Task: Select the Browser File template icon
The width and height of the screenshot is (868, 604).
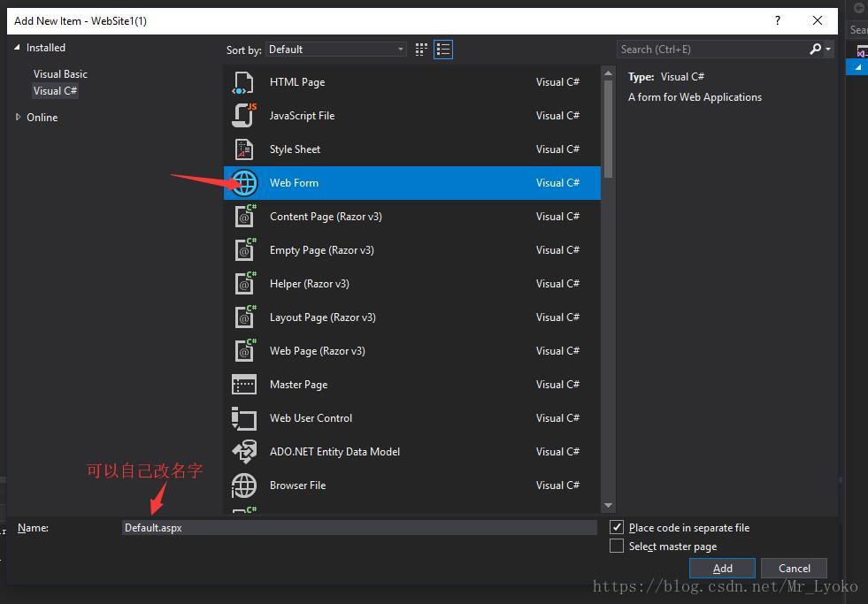Action: tap(244, 485)
